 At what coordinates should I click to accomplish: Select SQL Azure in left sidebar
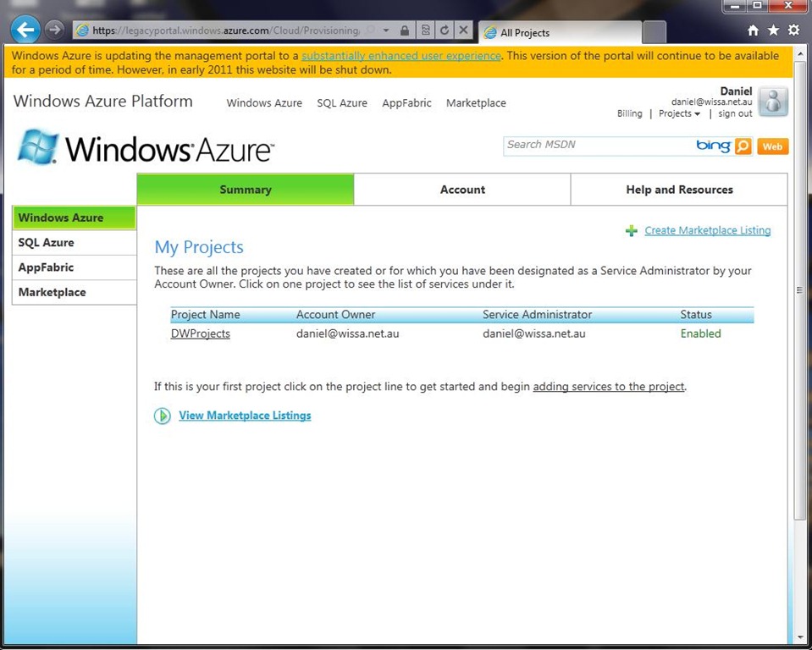coord(74,243)
